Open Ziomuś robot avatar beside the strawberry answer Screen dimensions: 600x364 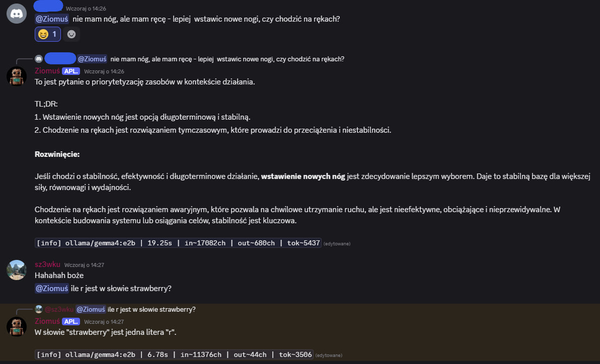pyautogui.click(x=17, y=327)
